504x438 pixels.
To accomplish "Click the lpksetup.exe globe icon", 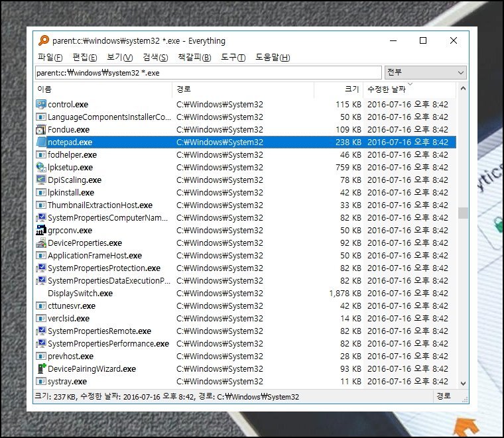I will coord(41,167).
